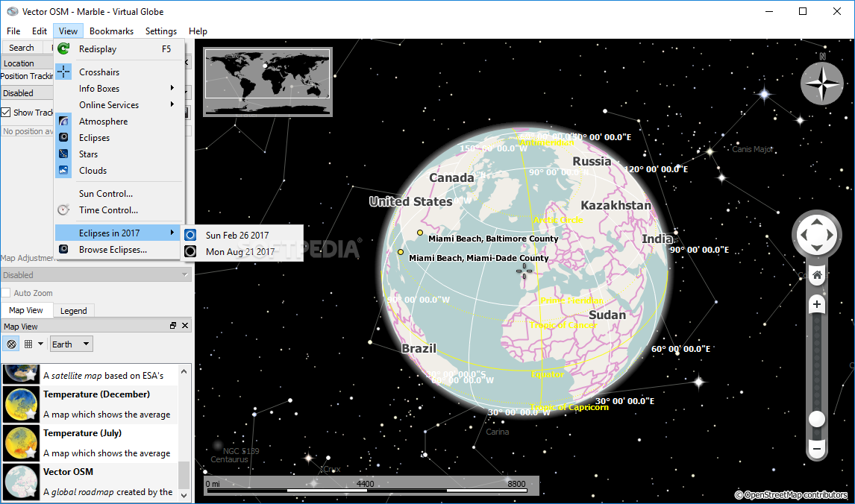The image size is (855, 504).
Task: Pan the map right with navigation arrow
Action: 830,235
